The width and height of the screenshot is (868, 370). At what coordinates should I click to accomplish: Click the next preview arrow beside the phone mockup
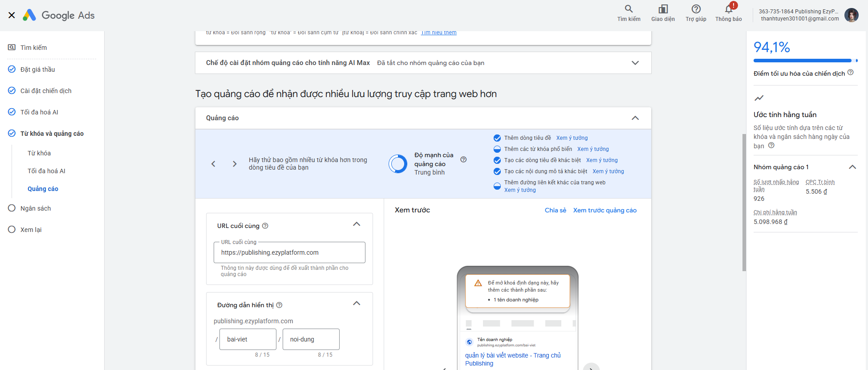tap(591, 367)
